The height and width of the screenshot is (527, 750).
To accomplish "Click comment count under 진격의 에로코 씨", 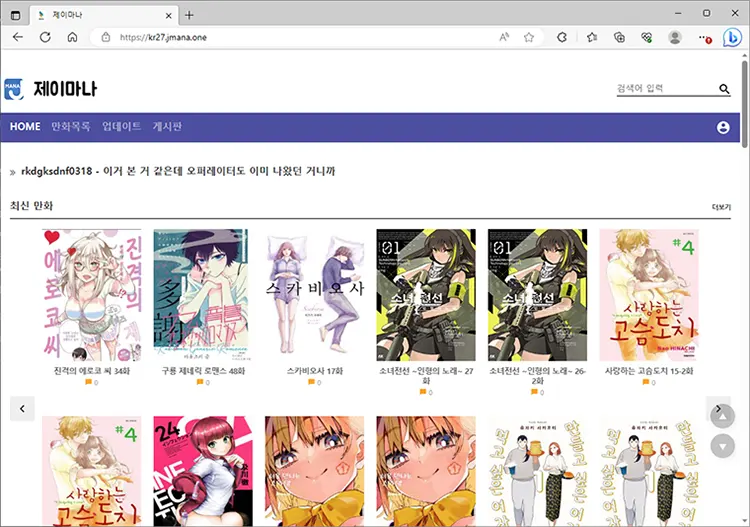I will 92,382.
